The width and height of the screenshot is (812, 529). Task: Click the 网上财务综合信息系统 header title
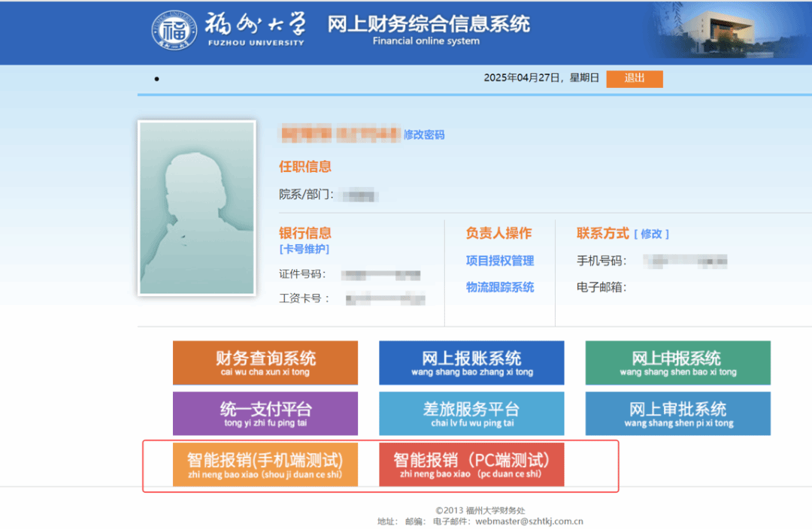pos(429,24)
